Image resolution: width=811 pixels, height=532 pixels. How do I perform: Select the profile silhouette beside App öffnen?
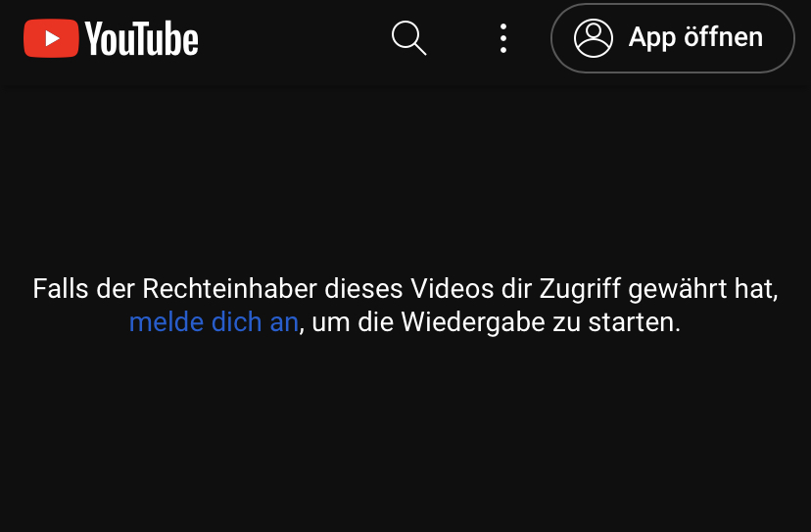[x=594, y=38]
